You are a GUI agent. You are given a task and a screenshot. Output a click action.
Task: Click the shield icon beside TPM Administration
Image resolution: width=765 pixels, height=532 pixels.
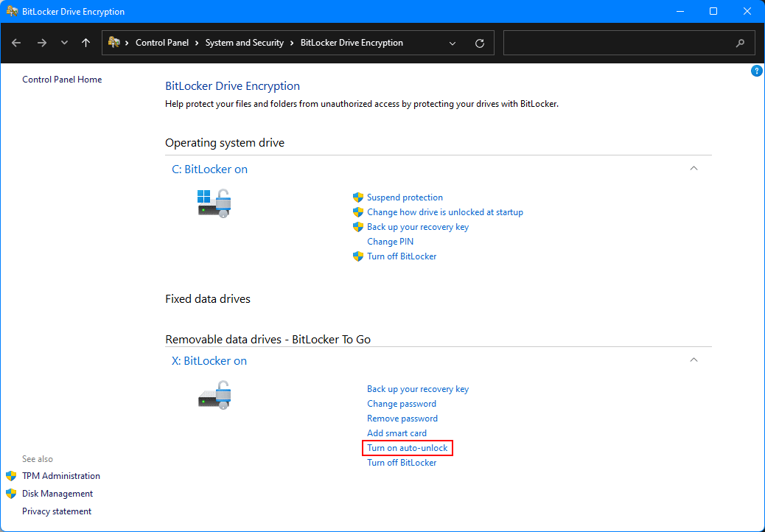11,476
